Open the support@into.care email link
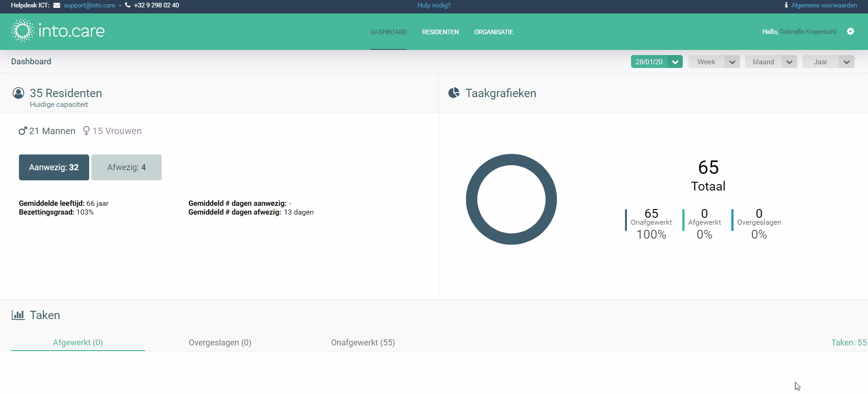Viewport: 868px width, 394px height. (90, 6)
